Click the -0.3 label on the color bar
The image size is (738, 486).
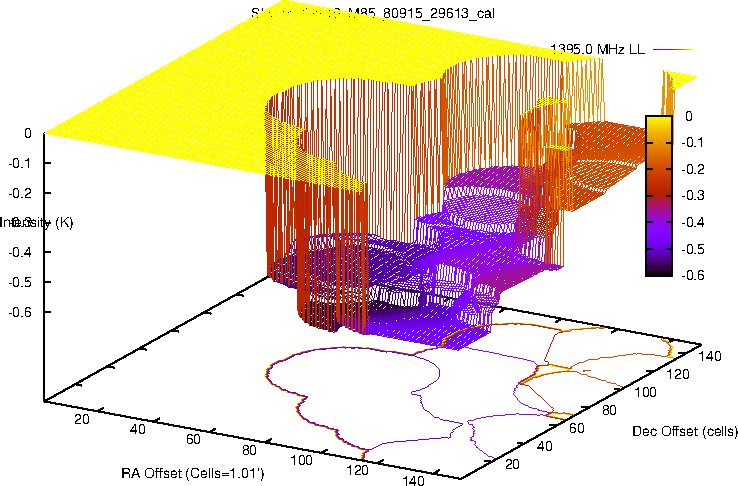point(692,196)
